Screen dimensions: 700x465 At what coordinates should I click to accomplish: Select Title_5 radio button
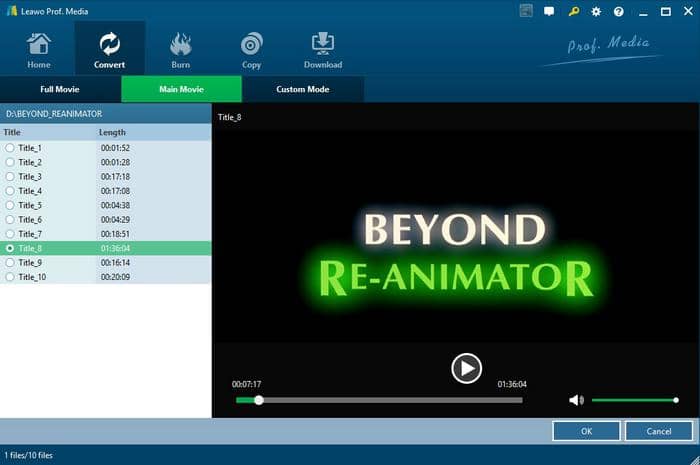pyautogui.click(x=10, y=205)
